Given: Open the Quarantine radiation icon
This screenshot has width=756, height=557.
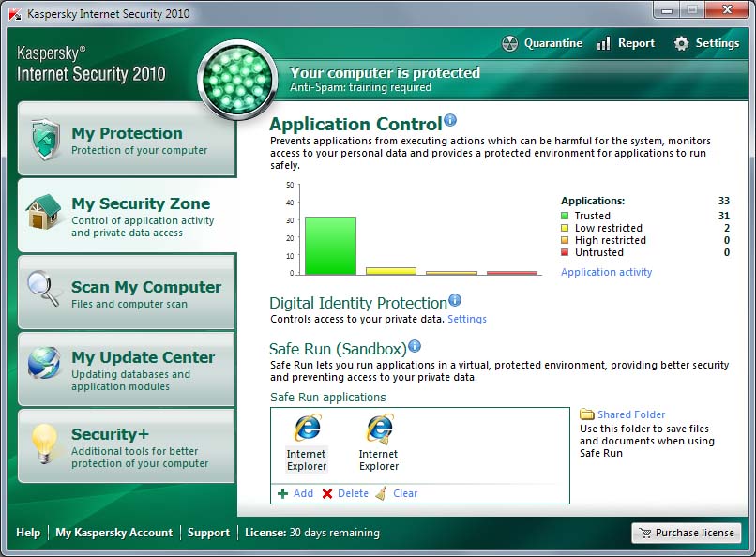Looking at the screenshot, I should pos(509,43).
